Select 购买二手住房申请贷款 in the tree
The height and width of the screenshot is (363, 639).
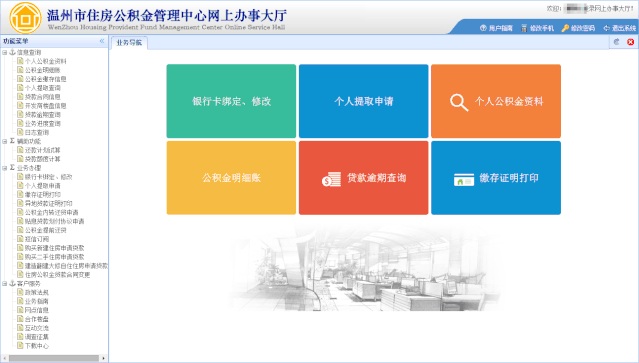[x=55, y=257]
